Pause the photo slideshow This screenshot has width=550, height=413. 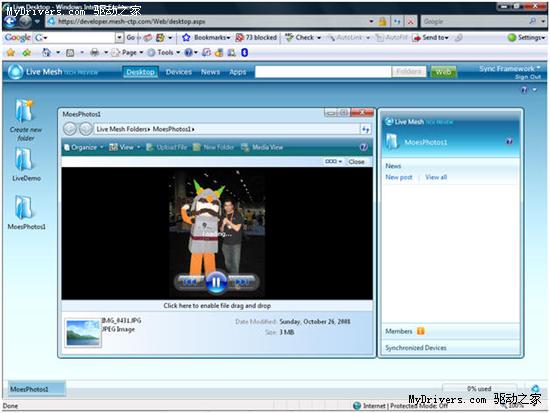(216, 282)
